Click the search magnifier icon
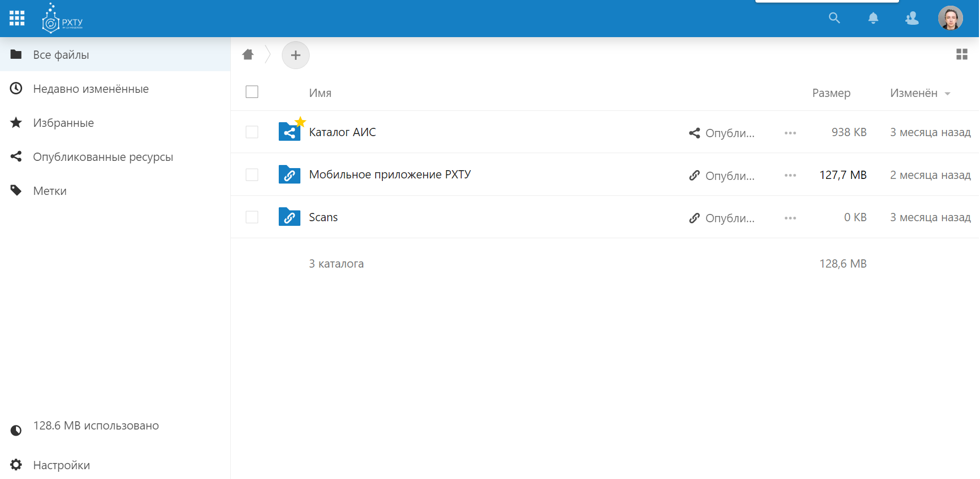 (834, 18)
